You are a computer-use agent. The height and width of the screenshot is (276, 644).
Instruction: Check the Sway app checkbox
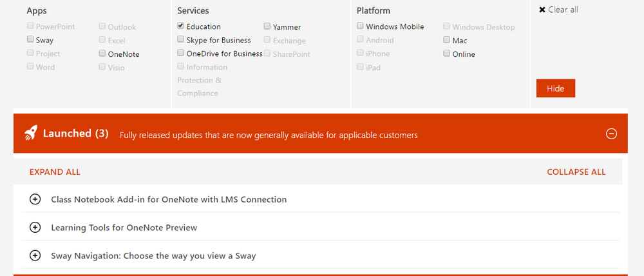(30, 39)
